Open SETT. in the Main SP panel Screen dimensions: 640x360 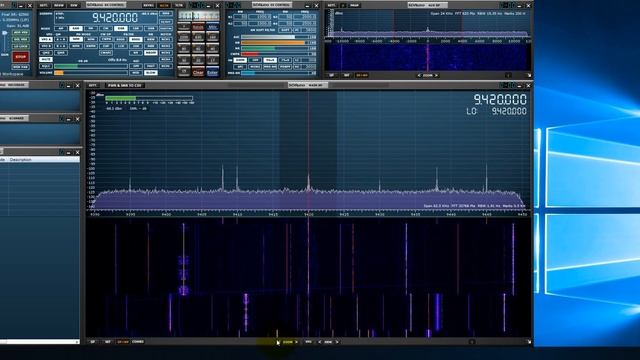pos(93,85)
